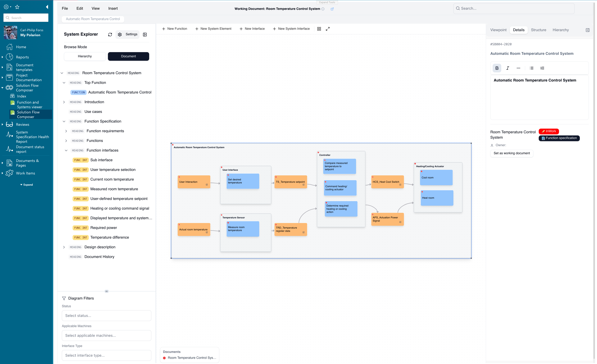Toggle bold formatting in the text editor
597x364 pixels.
[497, 68]
